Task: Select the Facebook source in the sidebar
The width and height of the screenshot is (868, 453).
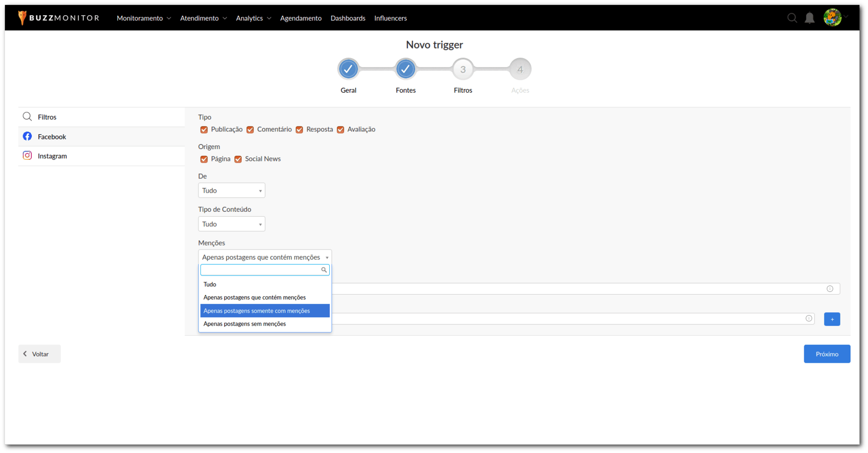Action: click(x=52, y=137)
